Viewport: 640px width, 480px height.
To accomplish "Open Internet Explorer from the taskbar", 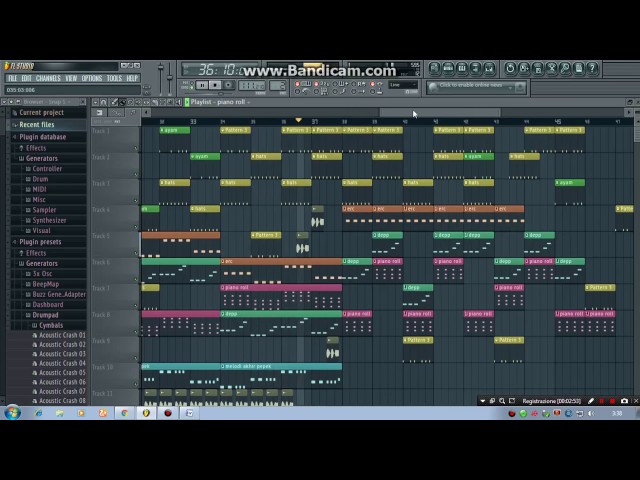I will [x=38, y=413].
